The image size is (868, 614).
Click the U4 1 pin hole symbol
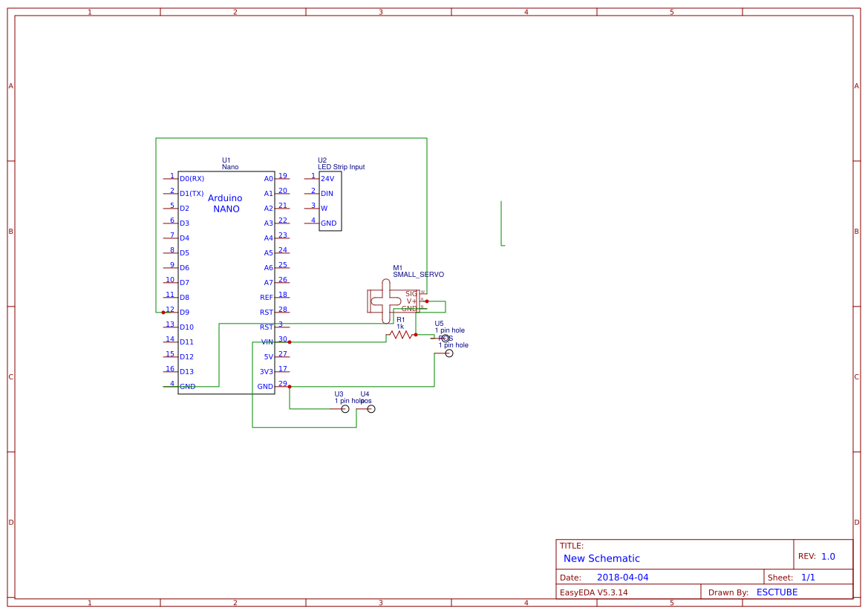click(372, 408)
